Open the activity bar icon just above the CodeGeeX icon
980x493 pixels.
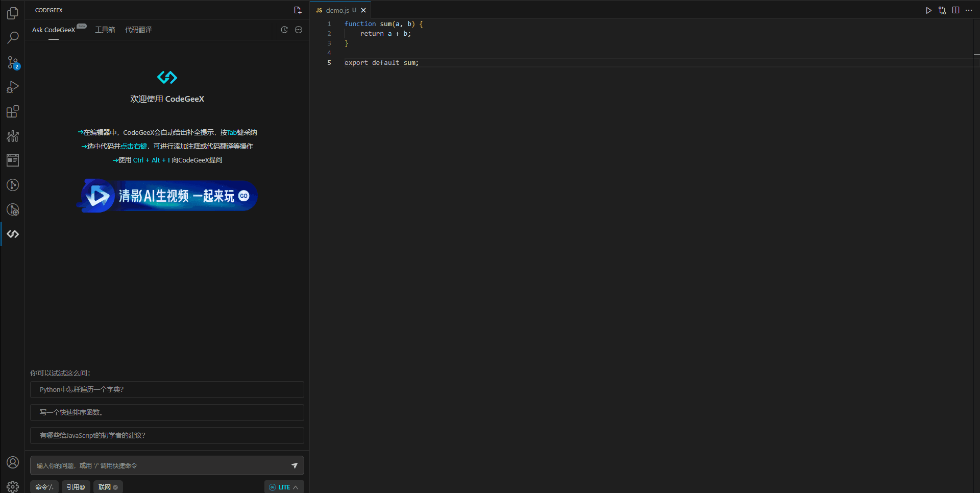pos(13,209)
